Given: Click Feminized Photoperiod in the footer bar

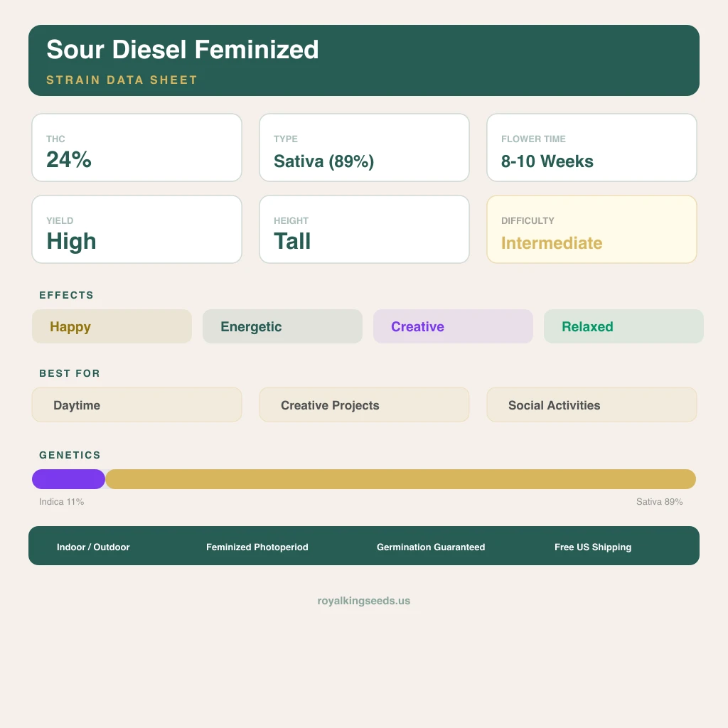Looking at the screenshot, I should click(257, 547).
